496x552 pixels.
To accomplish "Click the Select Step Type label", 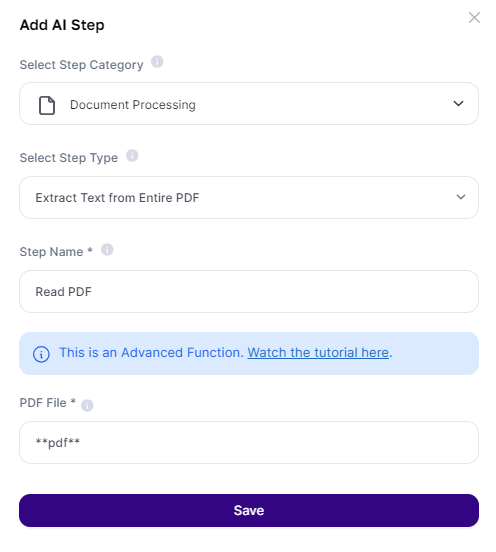I will click(x=69, y=158).
